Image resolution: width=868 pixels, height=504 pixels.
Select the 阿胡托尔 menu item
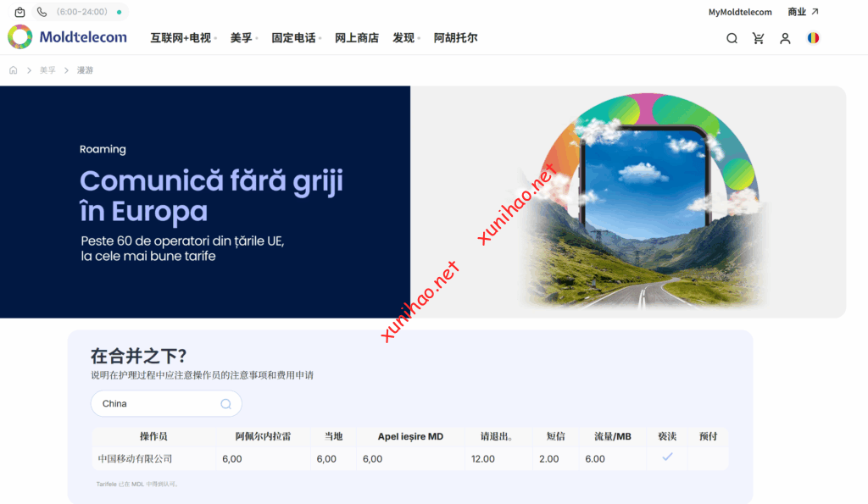tap(455, 38)
